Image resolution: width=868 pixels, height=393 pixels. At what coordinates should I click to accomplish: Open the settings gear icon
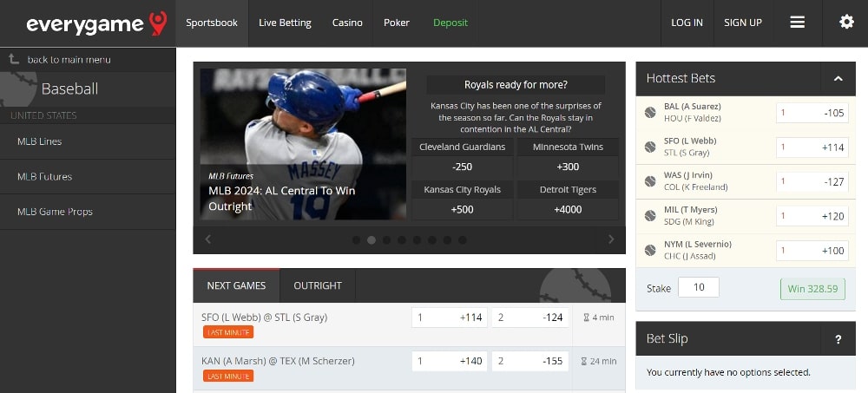[846, 23]
